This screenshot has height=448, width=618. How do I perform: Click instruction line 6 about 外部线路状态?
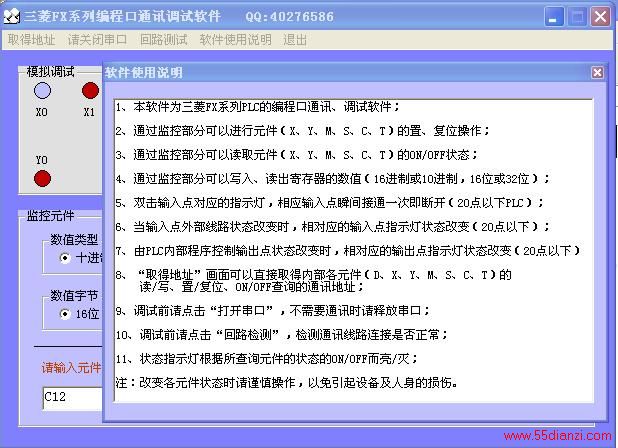332,227
